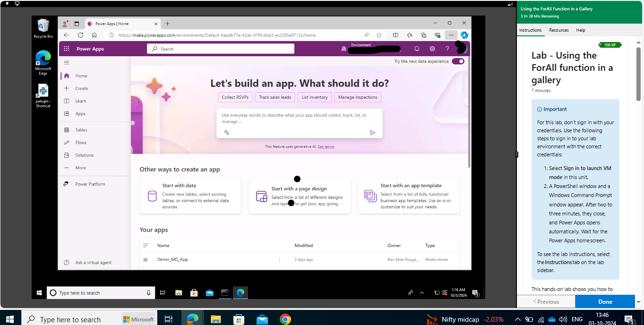This screenshot has height=325, width=644.
Task: Select the Start with a page design card
Action: click(300, 196)
